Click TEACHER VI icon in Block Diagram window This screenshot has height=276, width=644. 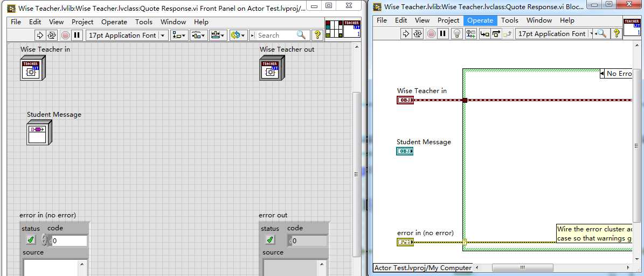click(632, 27)
